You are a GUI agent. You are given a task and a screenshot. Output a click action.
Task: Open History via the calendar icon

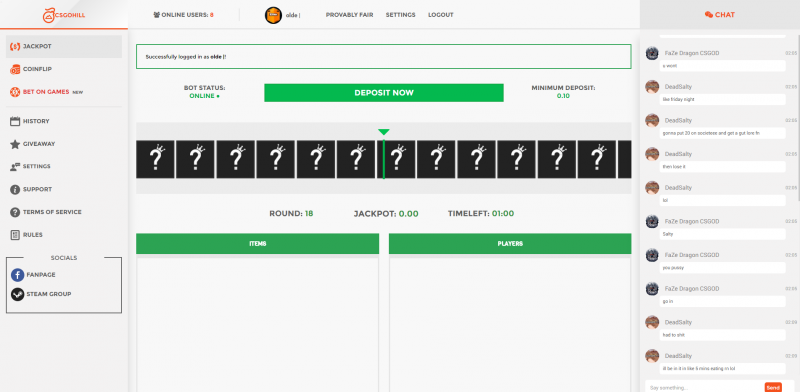coord(15,121)
